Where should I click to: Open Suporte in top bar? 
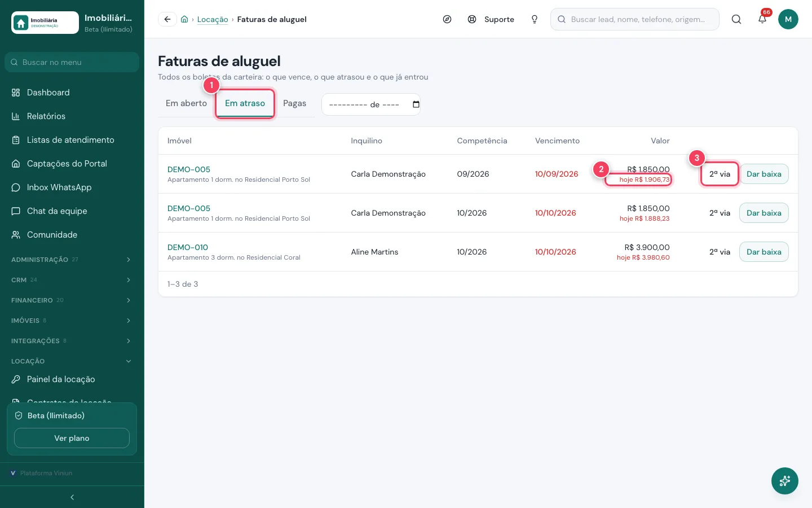coord(491,19)
